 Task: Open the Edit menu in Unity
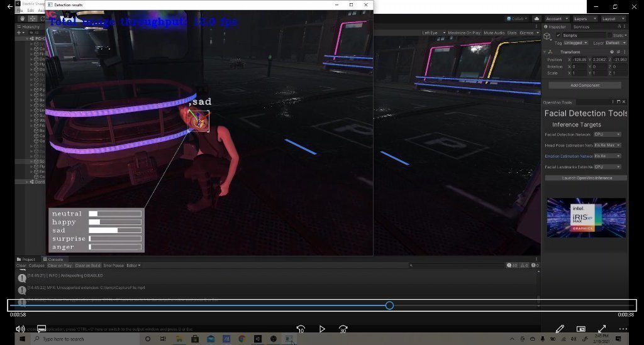(30, 11)
